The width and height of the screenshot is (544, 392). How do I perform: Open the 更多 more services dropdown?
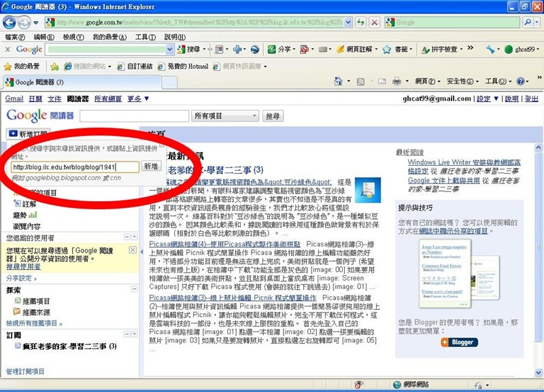pos(138,99)
